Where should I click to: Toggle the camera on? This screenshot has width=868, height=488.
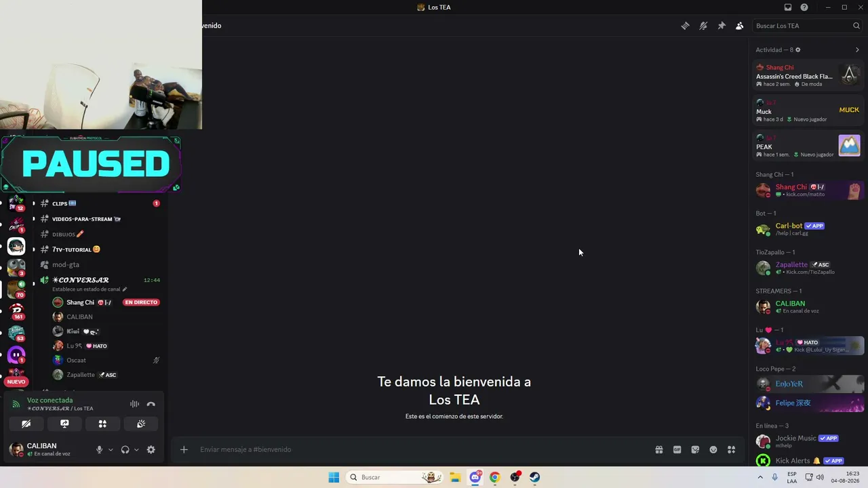pyautogui.click(x=26, y=424)
